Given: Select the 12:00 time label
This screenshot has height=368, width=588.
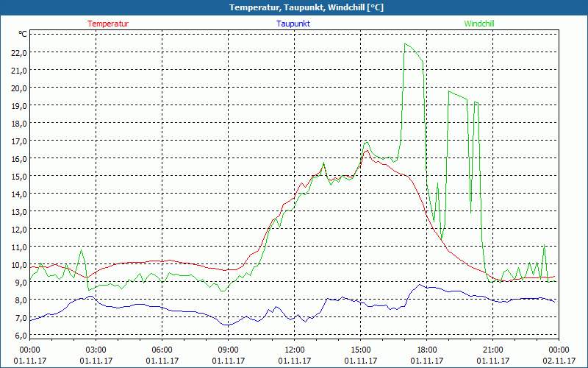Looking at the screenshot, I should [x=294, y=350].
